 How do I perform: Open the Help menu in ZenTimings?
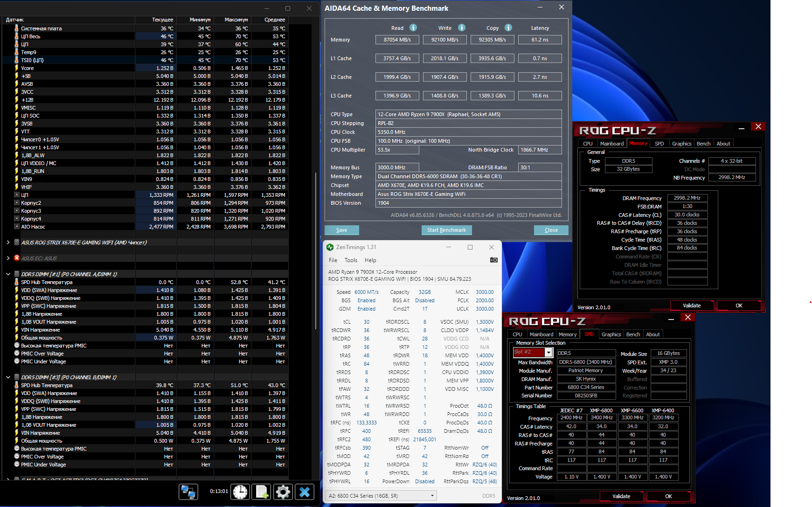coord(370,260)
